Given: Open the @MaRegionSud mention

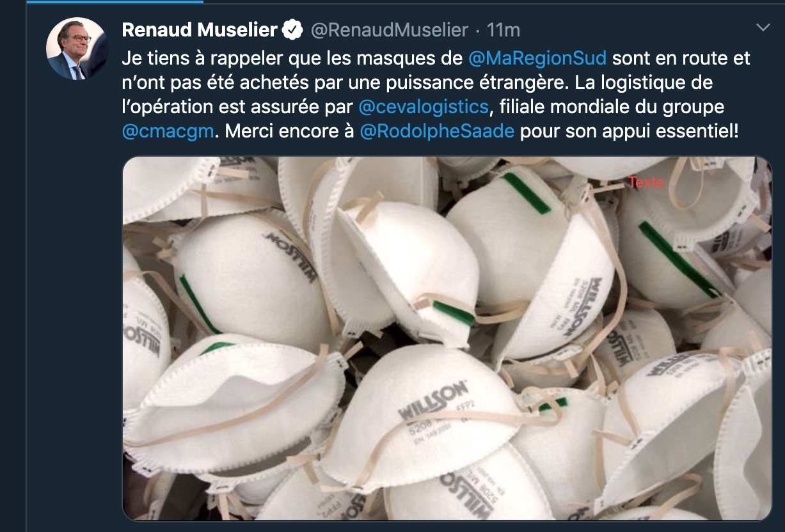Looking at the screenshot, I should pyautogui.click(x=537, y=58).
